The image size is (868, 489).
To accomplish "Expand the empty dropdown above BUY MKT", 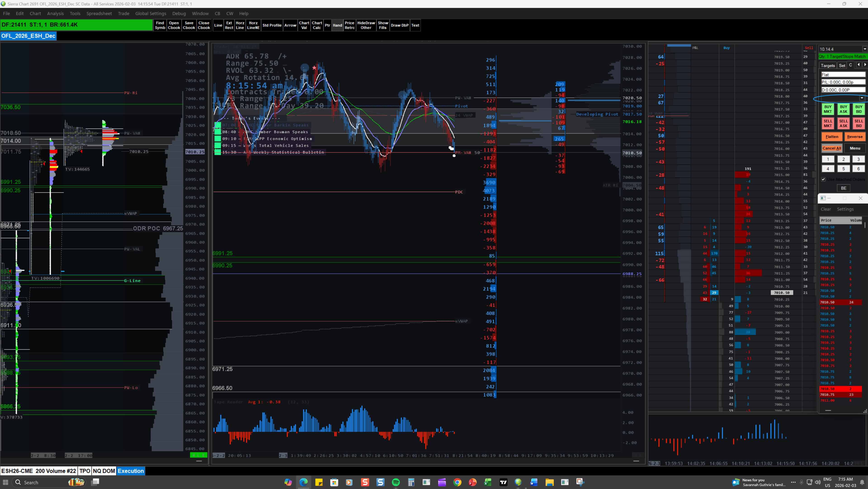I will click(862, 98).
